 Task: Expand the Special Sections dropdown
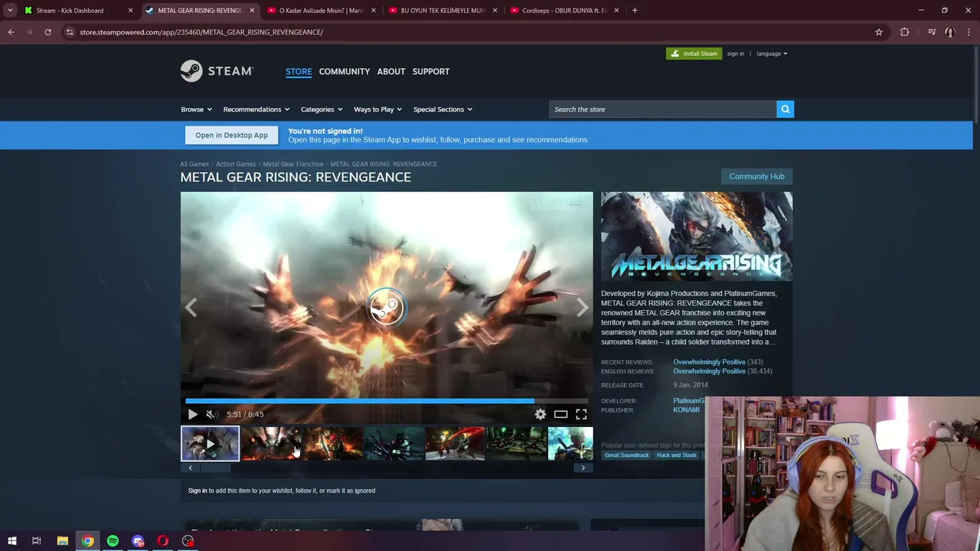pos(443,109)
